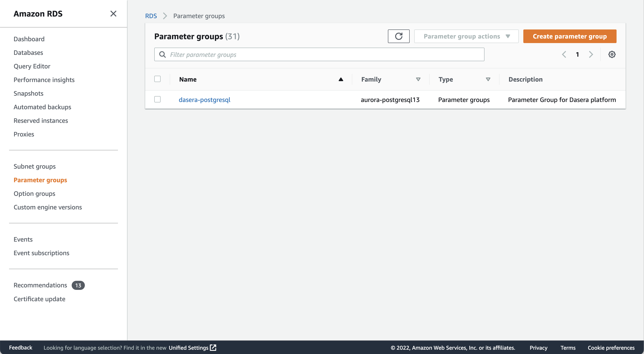Go to next page arrow

(x=591, y=54)
